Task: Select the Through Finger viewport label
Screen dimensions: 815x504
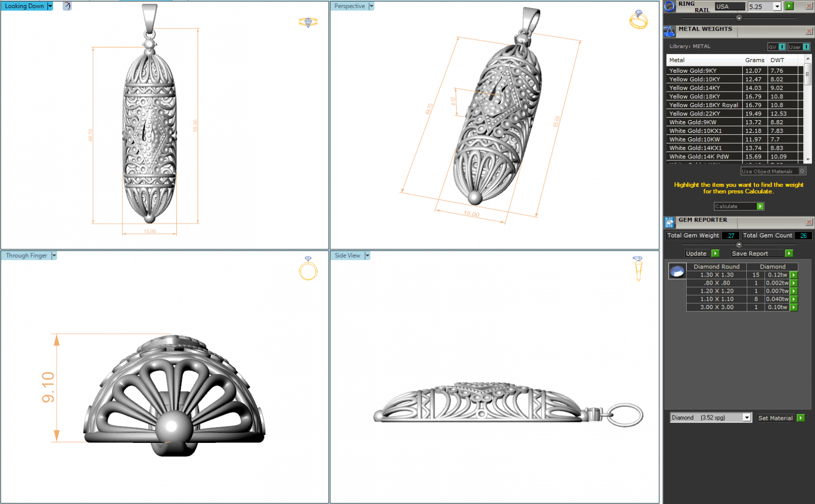Action: [x=26, y=256]
